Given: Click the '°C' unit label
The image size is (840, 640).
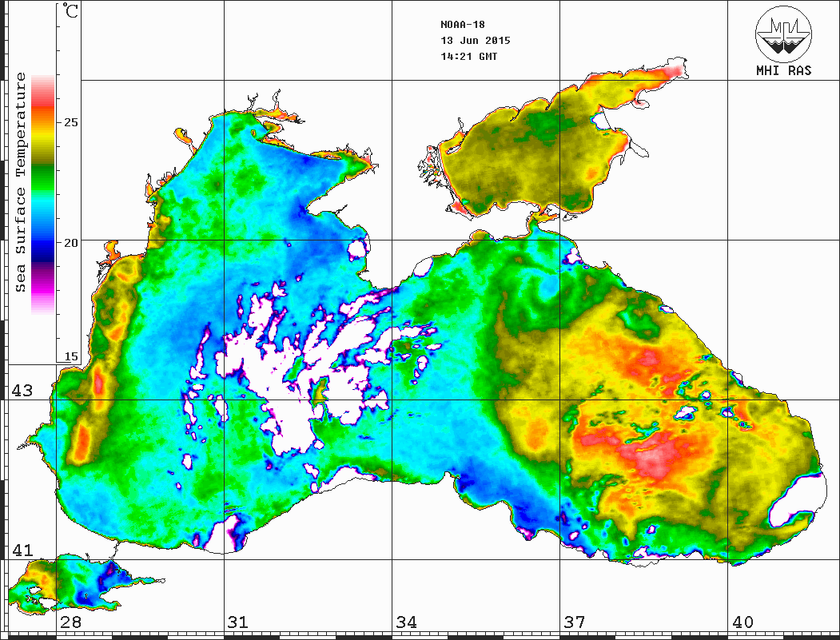Looking at the screenshot, I should point(70,10).
